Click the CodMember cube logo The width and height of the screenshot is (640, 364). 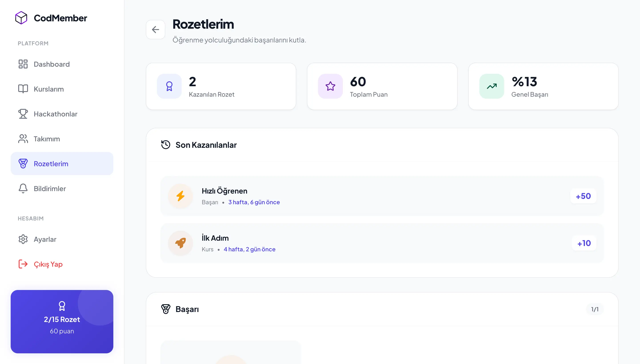(21, 18)
